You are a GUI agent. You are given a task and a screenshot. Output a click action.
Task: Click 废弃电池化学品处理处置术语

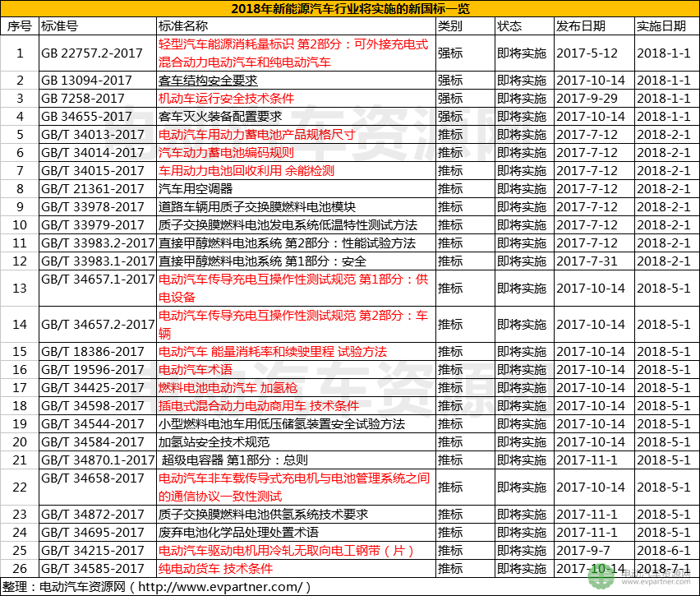tap(239, 533)
